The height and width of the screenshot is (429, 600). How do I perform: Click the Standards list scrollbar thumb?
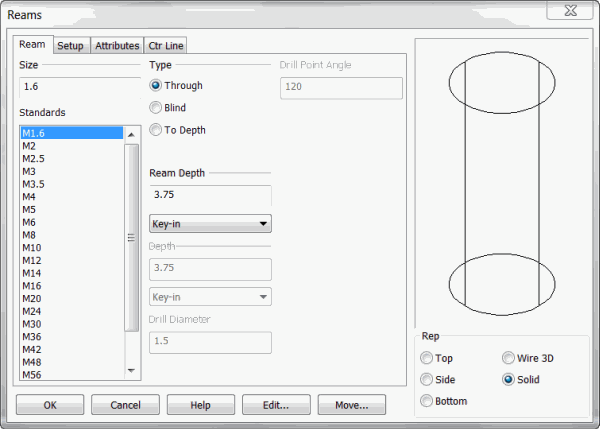coord(131,238)
